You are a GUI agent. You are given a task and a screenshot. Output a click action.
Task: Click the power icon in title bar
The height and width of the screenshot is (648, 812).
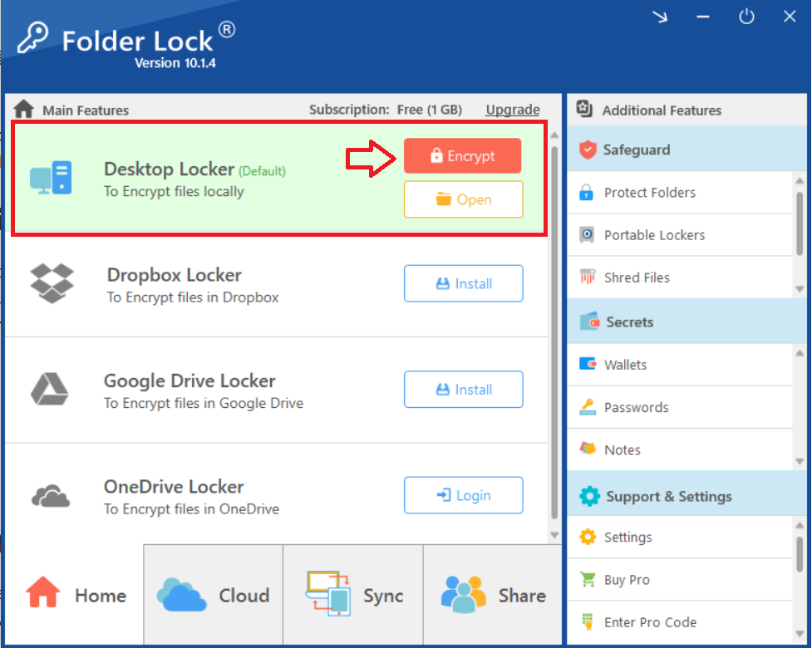click(x=746, y=17)
